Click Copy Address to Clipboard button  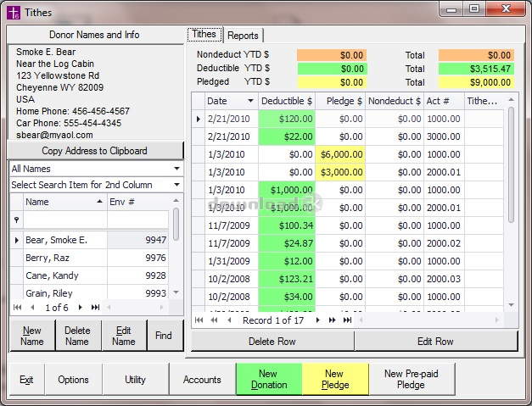coord(95,151)
